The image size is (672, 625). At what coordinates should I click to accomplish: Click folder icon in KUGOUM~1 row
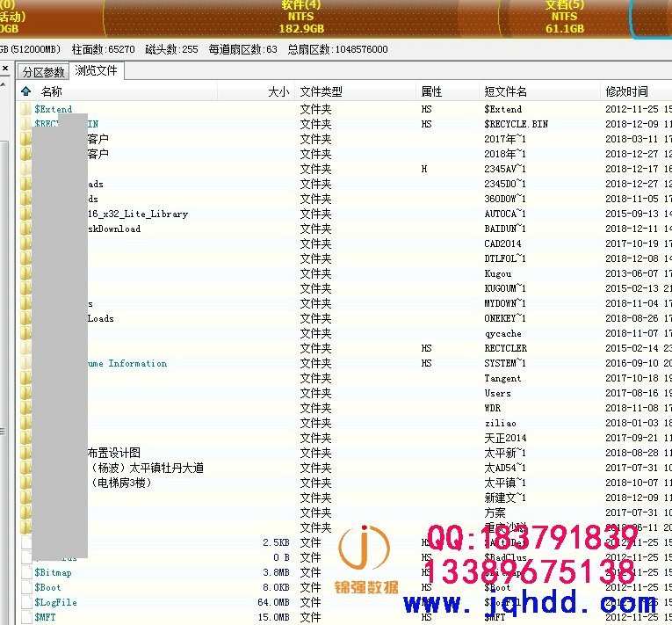pyautogui.click(x=25, y=288)
